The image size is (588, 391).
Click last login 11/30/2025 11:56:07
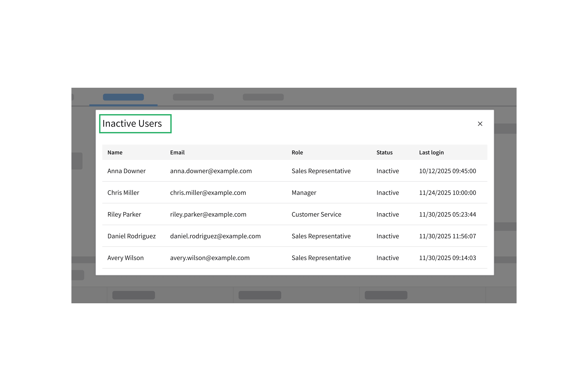click(447, 236)
